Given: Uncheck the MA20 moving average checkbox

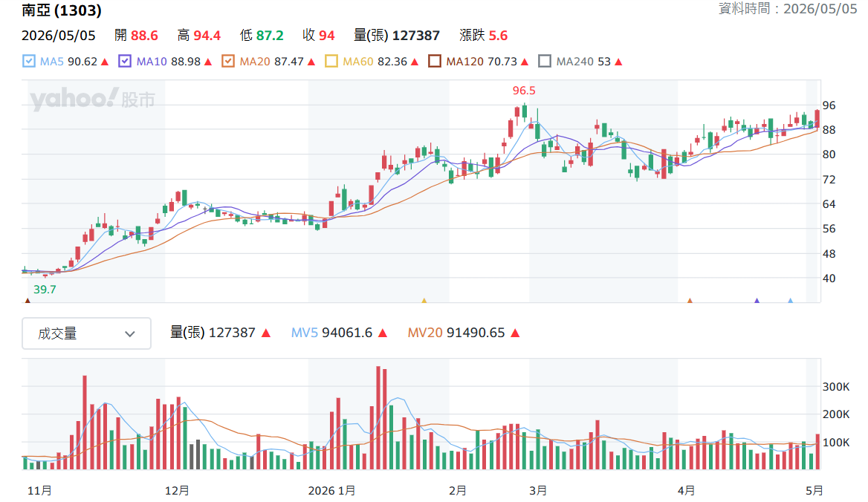Looking at the screenshot, I should [x=228, y=62].
